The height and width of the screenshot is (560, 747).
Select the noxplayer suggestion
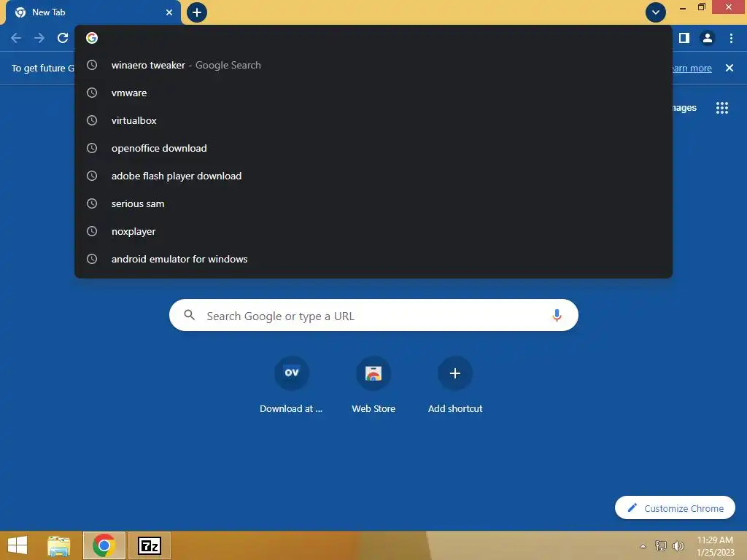coord(373,231)
